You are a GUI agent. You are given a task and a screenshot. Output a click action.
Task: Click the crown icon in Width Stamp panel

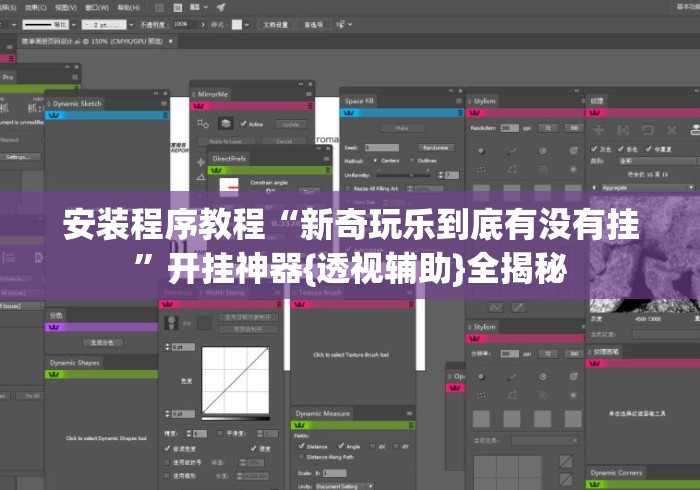coord(167,304)
